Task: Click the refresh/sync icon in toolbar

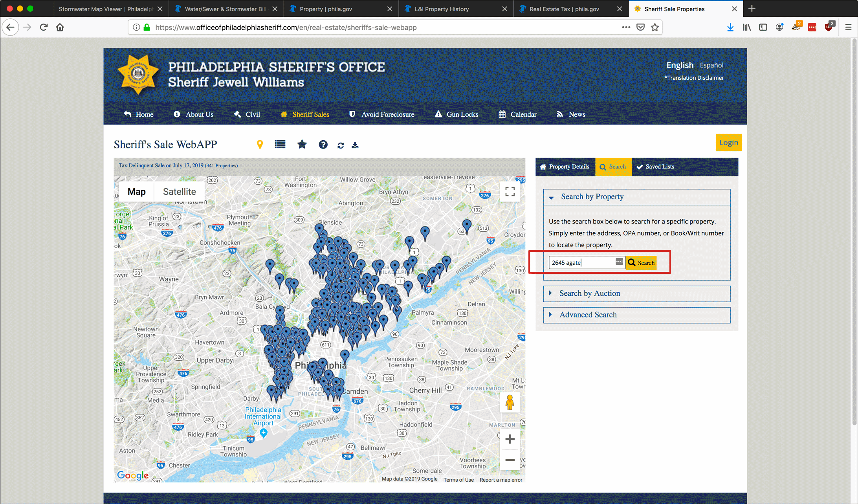Action: tap(340, 145)
